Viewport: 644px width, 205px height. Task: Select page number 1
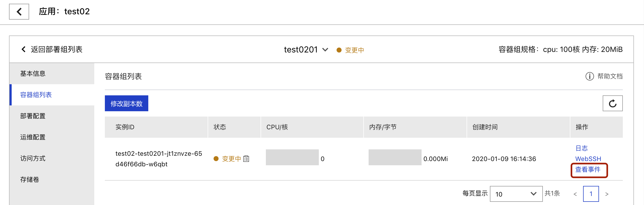(591, 194)
